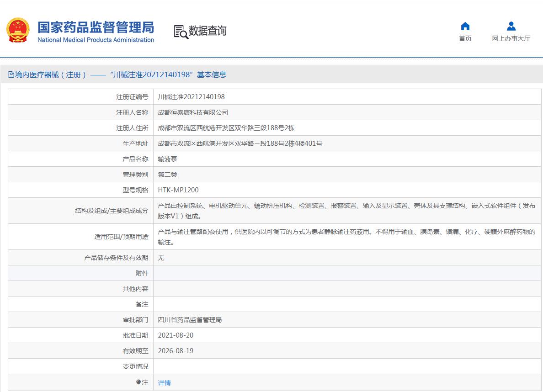Click the 型号规格 row label
Viewport: 543px width, 392px height.
pos(135,190)
